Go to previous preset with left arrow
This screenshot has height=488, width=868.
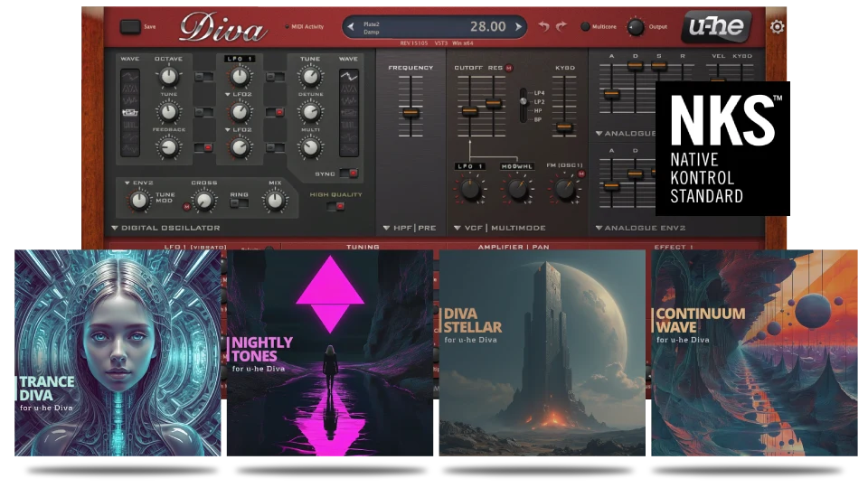pos(350,27)
